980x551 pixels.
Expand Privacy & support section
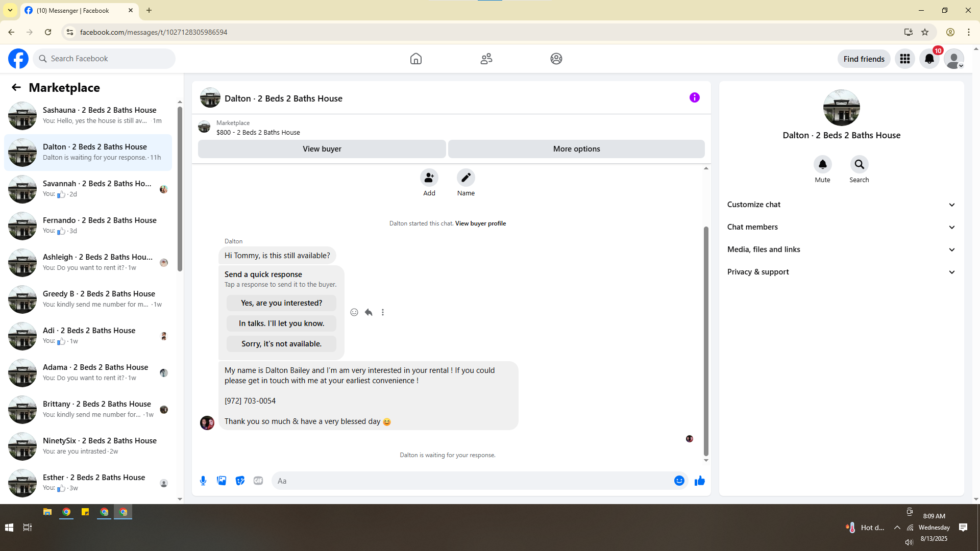point(841,272)
